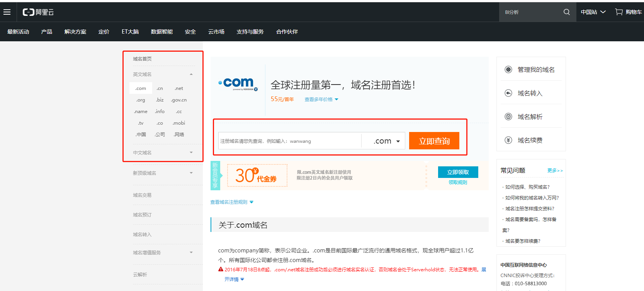Click the 立即领取 coupon button

tap(458, 172)
